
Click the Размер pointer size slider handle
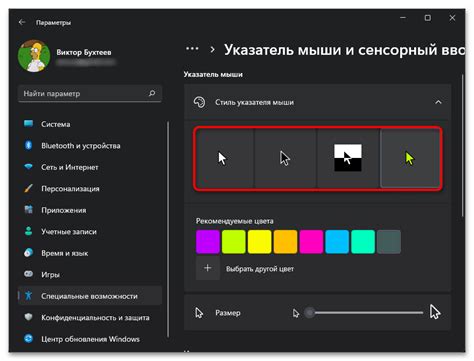[310, 313]
